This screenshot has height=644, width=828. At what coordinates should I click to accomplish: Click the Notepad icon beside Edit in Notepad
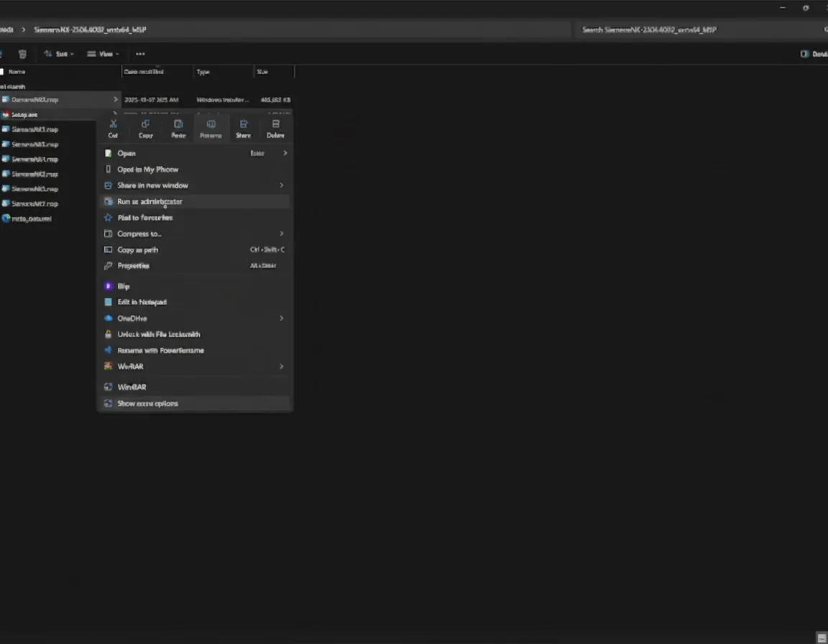(109, 302)
